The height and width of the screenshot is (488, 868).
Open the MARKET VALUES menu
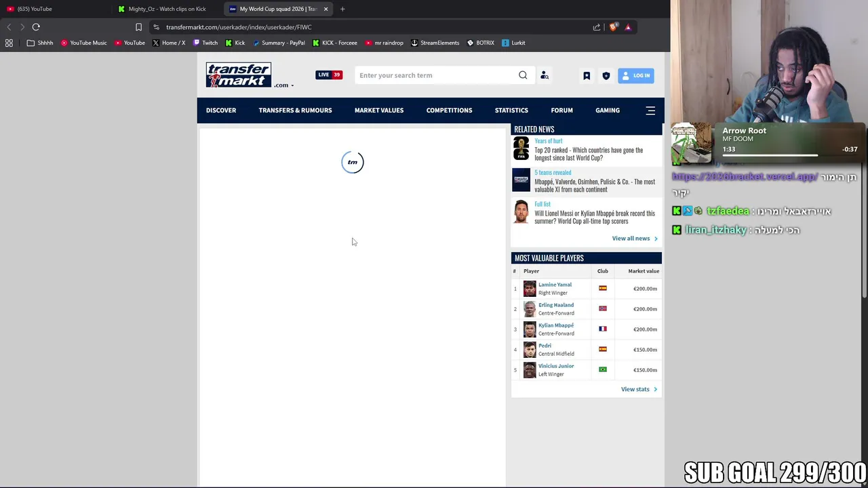[x=379, y=110]
